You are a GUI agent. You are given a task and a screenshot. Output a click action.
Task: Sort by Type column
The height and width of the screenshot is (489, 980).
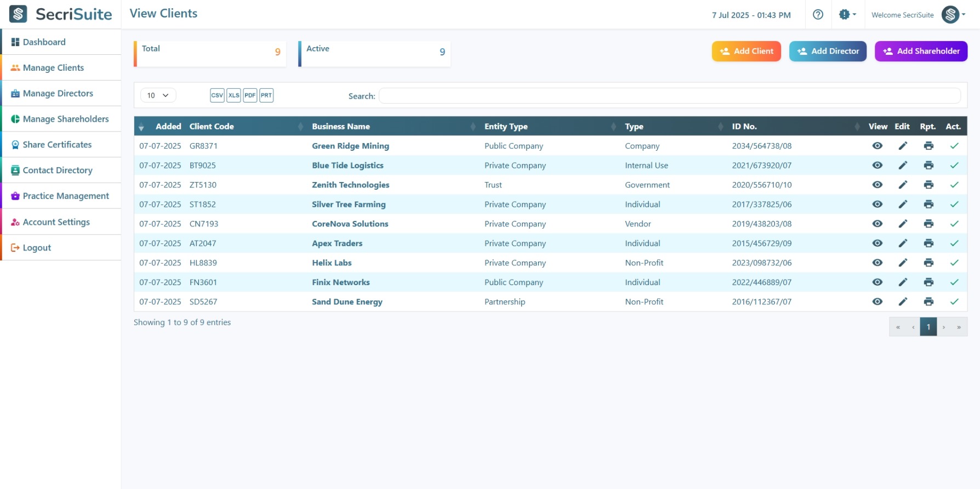click(x=674, y=127)
